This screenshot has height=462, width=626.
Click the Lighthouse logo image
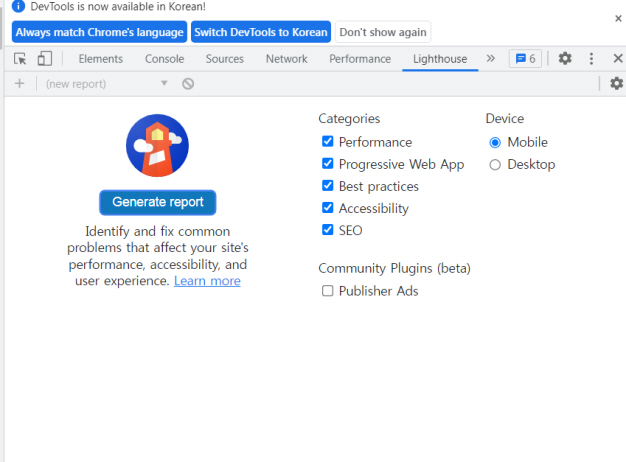tap(157, 145)
